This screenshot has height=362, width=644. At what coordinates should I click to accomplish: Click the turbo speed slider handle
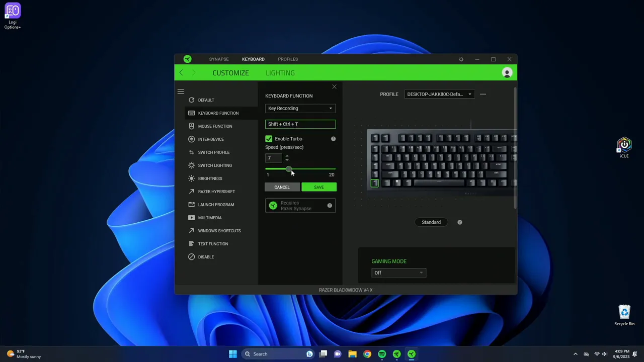click(288, 169)
